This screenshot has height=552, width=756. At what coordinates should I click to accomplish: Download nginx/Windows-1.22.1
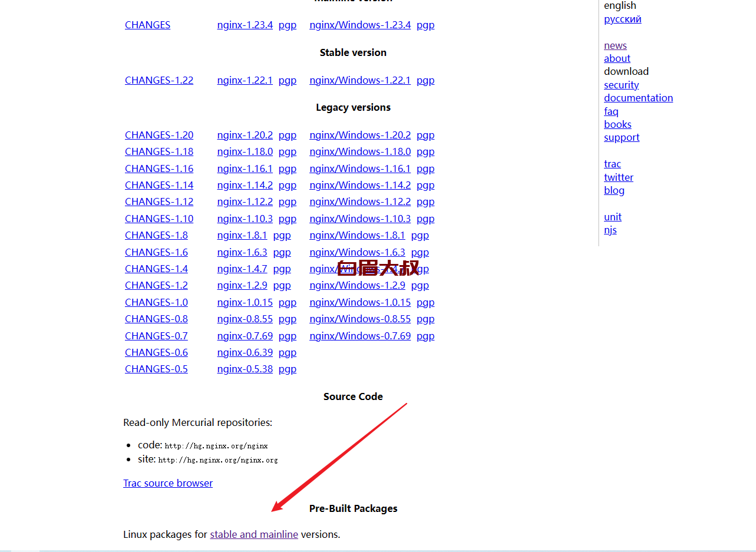tap(360, 80)
